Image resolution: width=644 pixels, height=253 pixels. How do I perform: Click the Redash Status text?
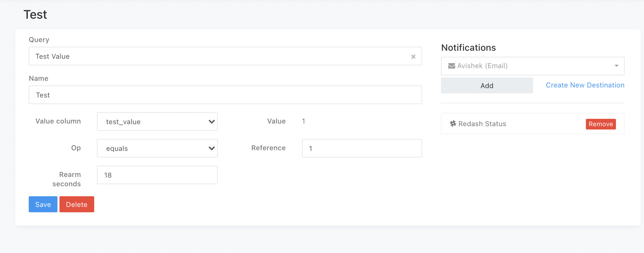tap(482, 124)
